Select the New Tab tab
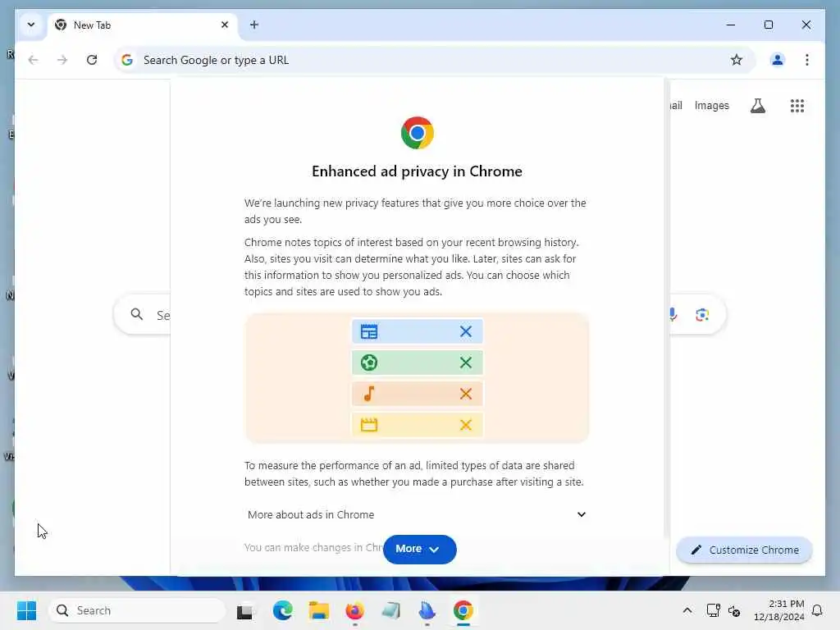Viewport: 840px width, 630px height. point(143,25)
